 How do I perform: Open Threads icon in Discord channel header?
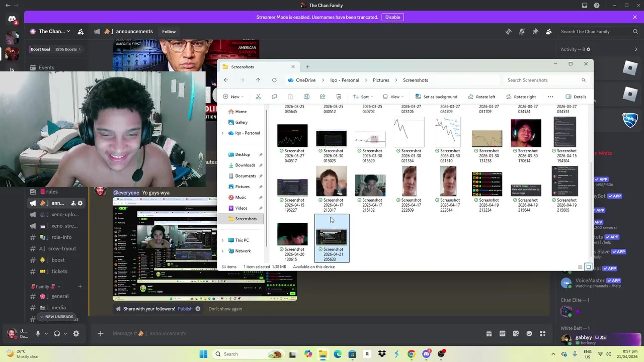pyautogui.click(x=508, y=31)
